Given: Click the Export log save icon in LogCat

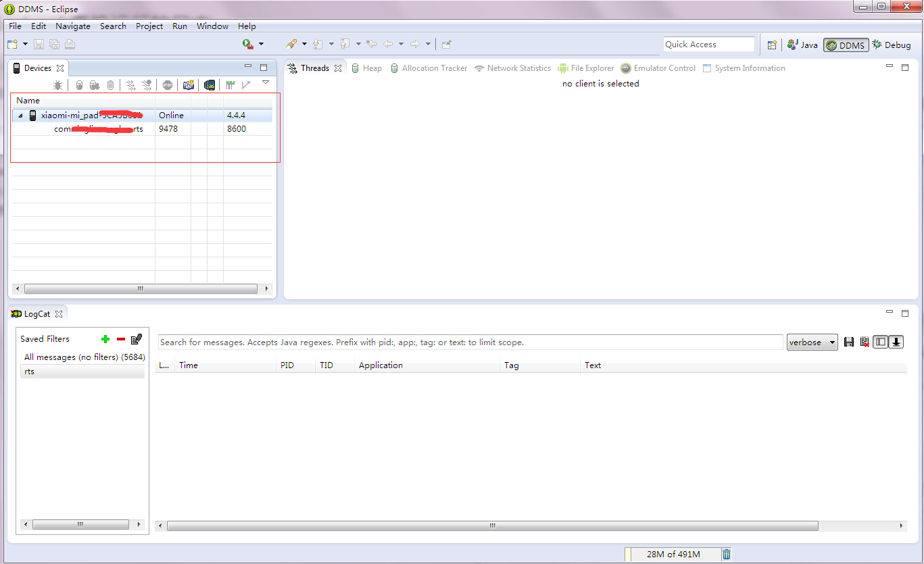Looking at the screenshot, I should pyautogui.click(x=849, y=342).
